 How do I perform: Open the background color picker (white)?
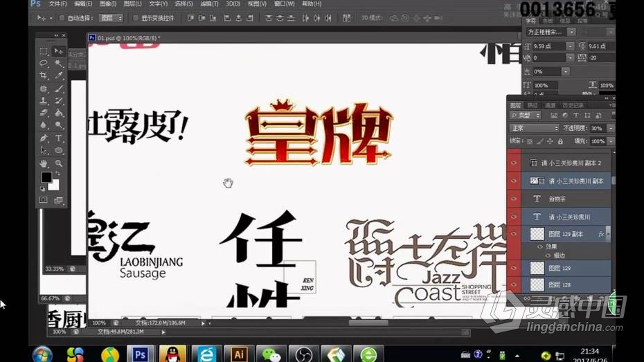point(55,186)
